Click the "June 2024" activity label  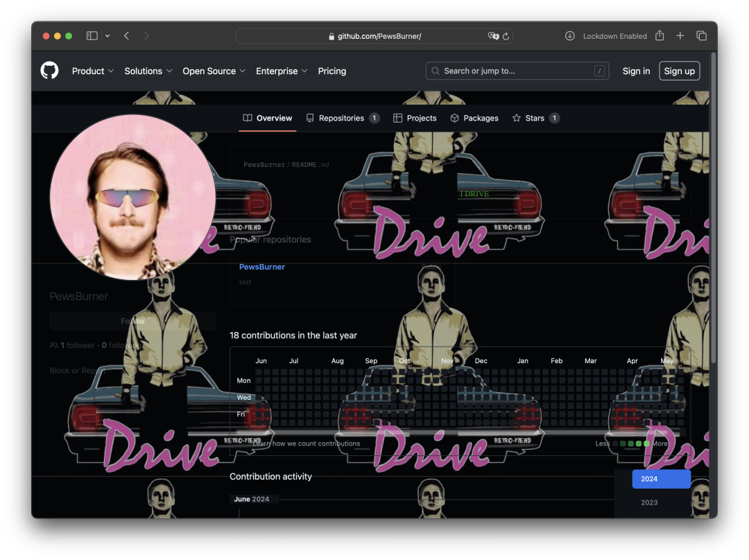(252, 499)
